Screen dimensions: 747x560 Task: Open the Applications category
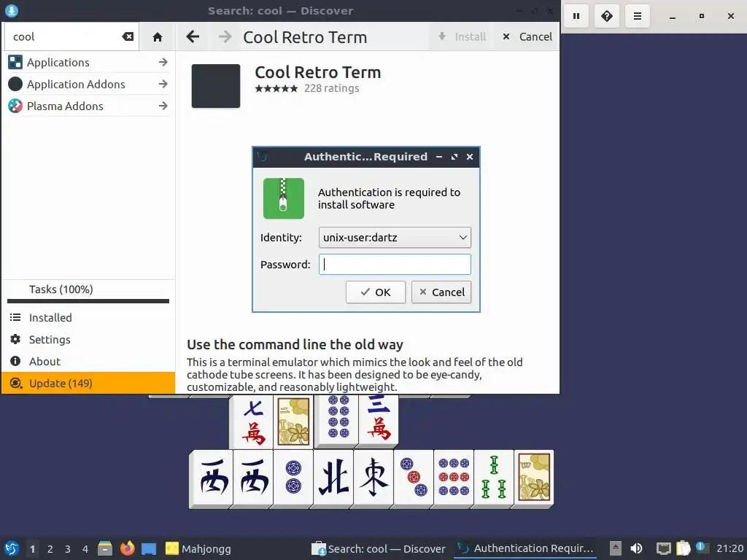88,63
